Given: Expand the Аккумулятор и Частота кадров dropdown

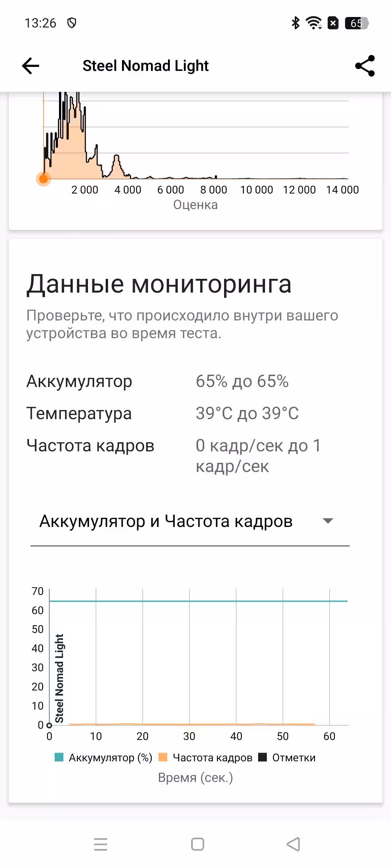Looking at the screenshot, I should [x=166, y=521].
